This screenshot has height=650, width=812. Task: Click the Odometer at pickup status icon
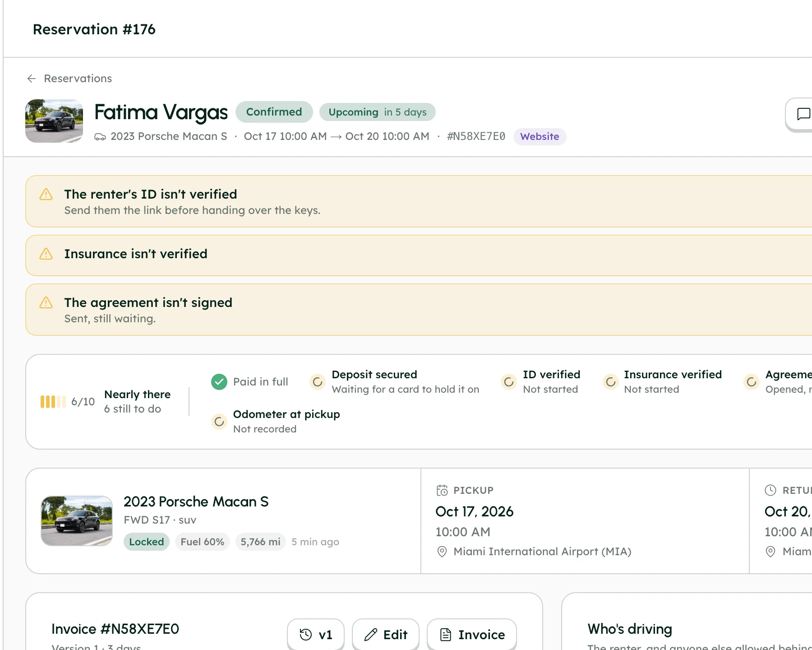[219, 422]
